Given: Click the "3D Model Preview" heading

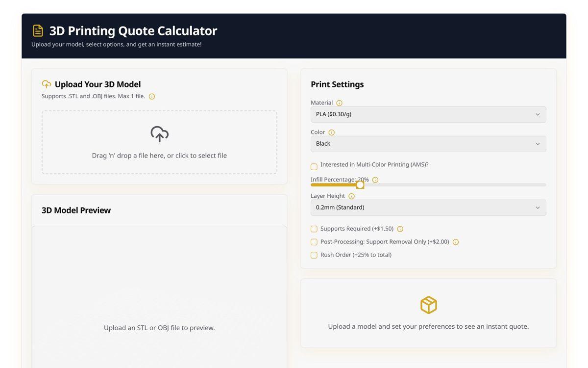Looking at the screenshot, I should [x=76, y=210].
